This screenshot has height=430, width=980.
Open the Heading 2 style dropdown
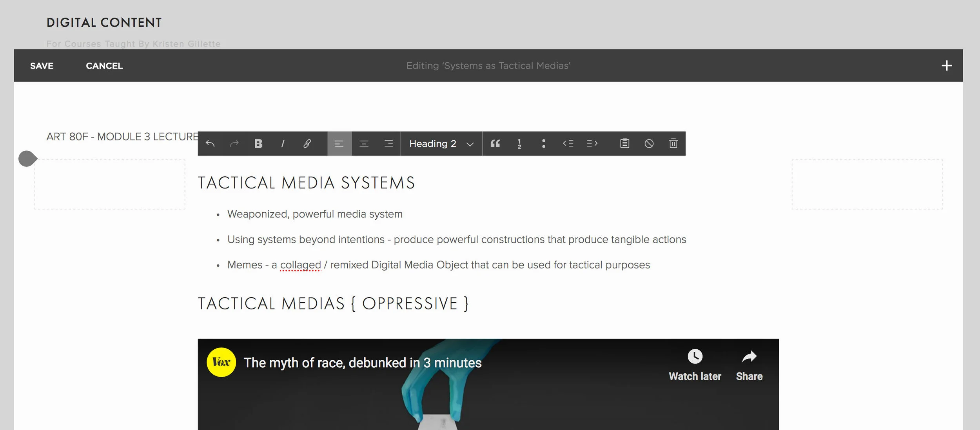(441, 144)
